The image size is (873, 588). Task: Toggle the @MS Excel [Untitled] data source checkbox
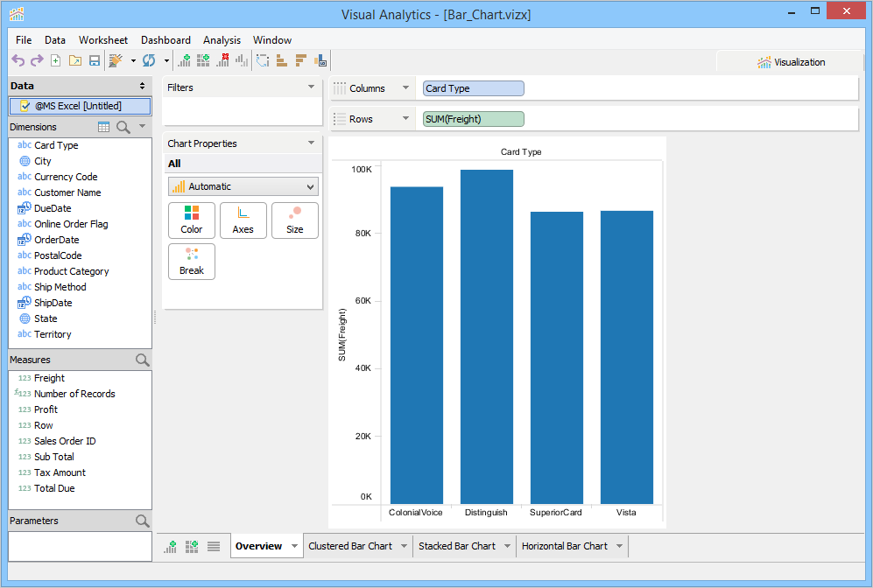coord(24,106)
